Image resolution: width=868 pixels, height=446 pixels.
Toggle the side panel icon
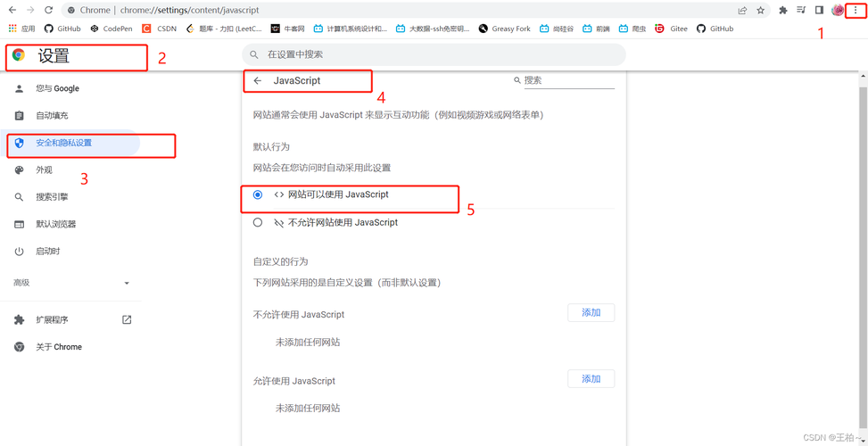coord(819,10)
